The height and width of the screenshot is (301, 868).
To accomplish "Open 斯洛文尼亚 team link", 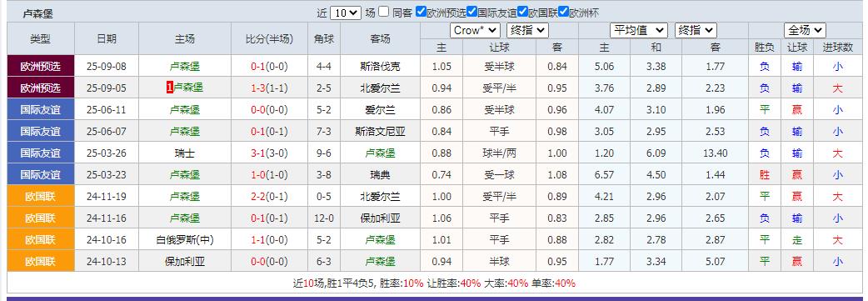I will pyautogui.click(x=380, y=132).
